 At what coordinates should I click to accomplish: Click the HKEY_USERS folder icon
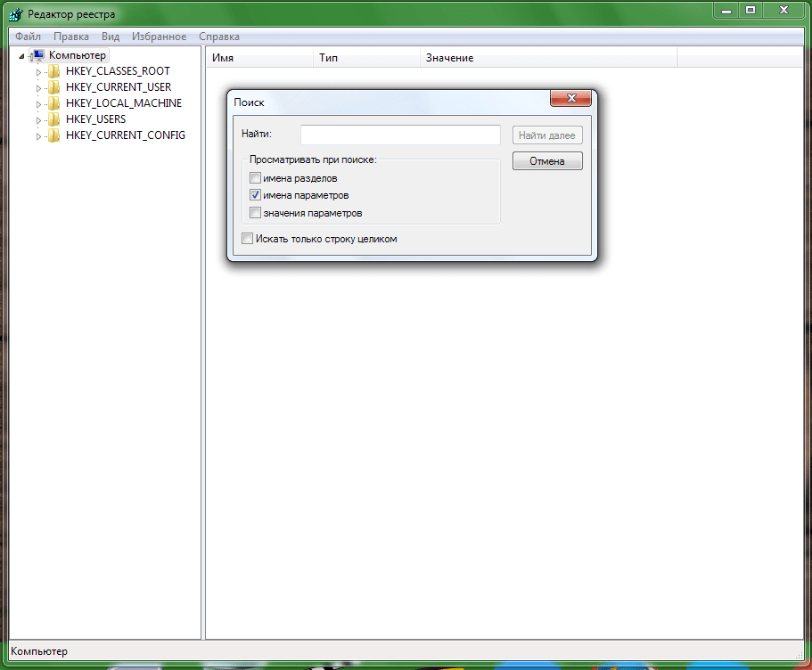click(53, 119)
